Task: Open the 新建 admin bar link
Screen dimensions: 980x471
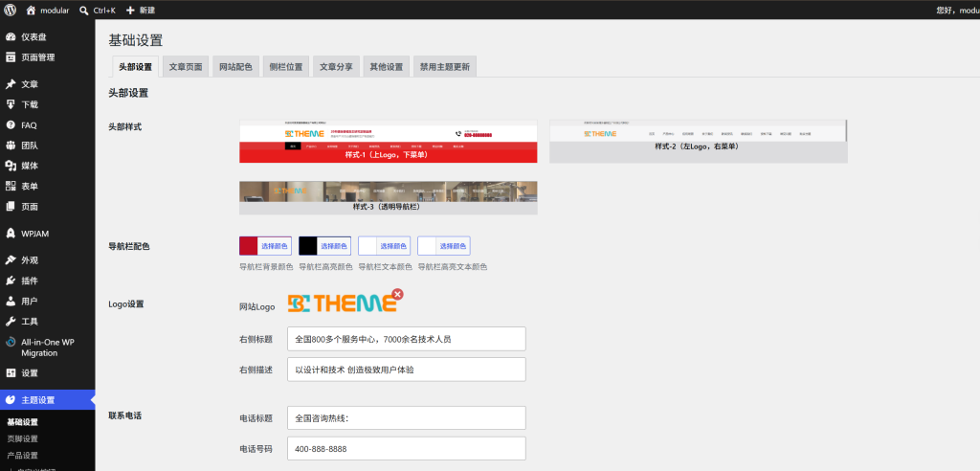Action: 146,10
